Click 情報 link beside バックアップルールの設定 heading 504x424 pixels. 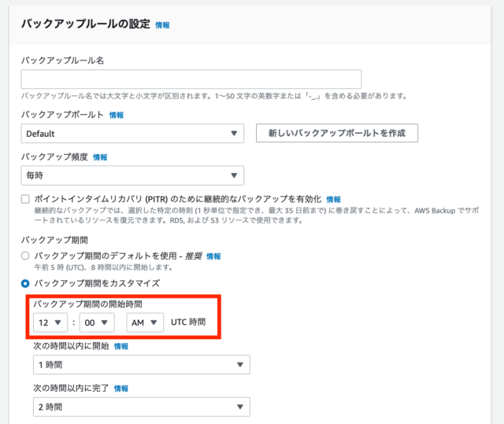162,25
